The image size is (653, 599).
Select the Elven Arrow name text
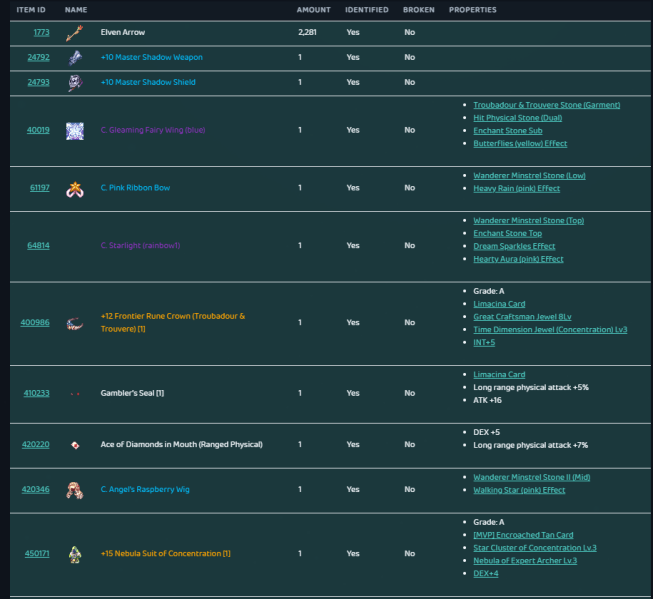[x=123, y=32]
